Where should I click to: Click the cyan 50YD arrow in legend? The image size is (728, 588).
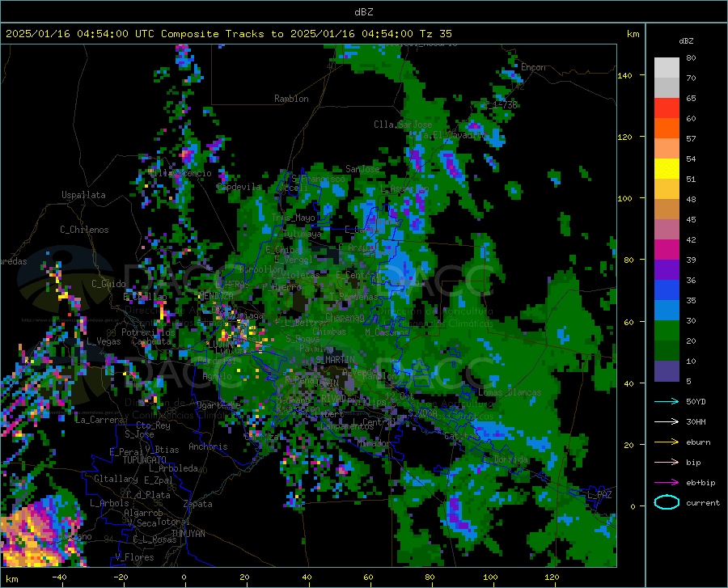[667, 401]
